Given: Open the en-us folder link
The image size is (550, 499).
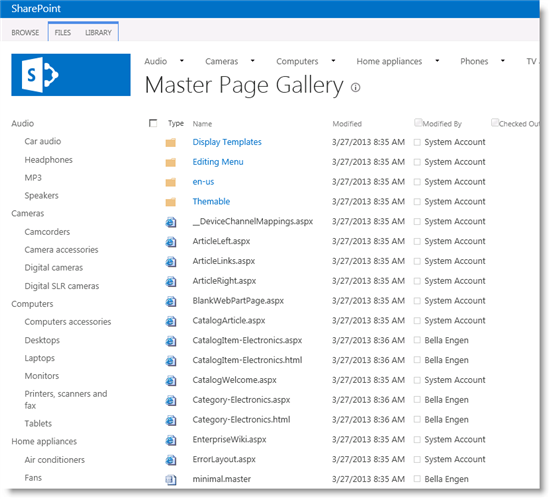Looking at the screenshot, I should pyautogui.click(x=203, y=182).
